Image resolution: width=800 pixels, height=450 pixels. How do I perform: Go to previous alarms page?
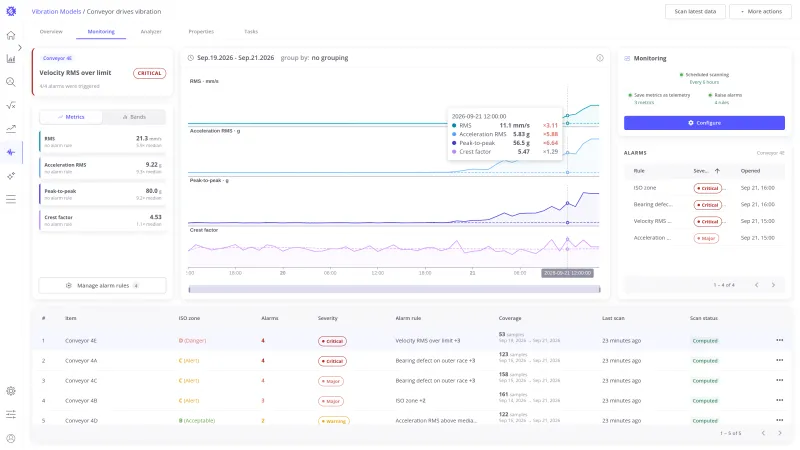757,285
